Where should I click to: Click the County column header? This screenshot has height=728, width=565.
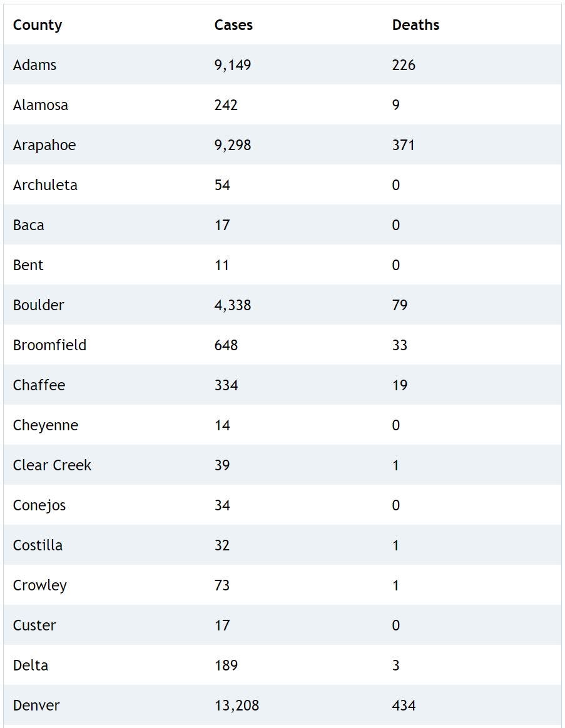(x=38, y=25)
